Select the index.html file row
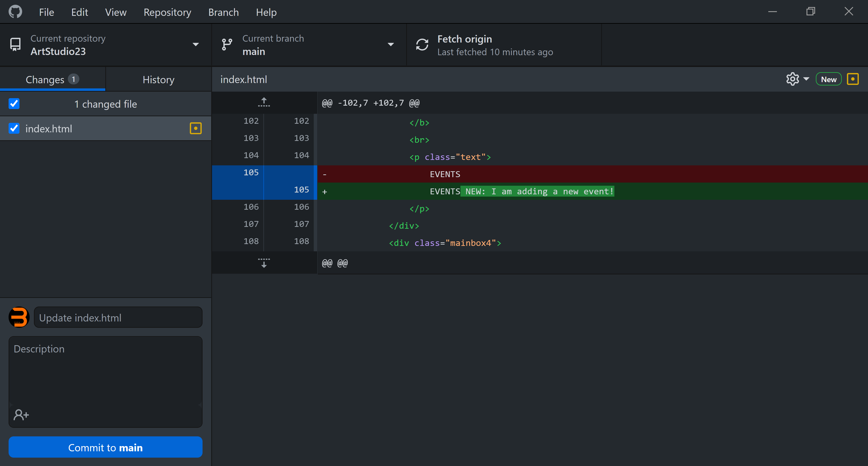868x466 pixels. tap(106, 128)
